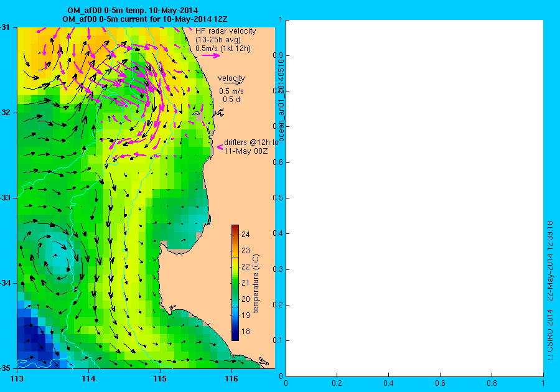560x392 pixels.
Task: Click the vertical 'CSIRO 2014' credit text
Action: pyautogui.click(x=549, y=330)
